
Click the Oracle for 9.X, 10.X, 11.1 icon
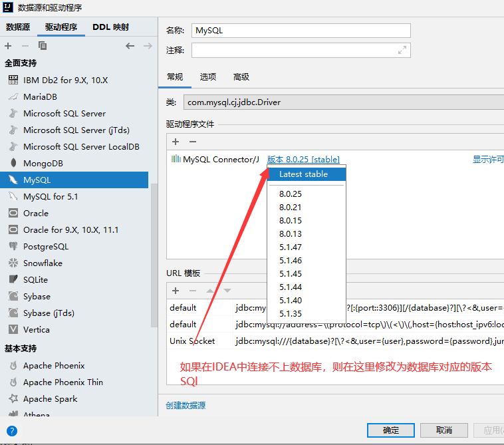pos(13,230)
